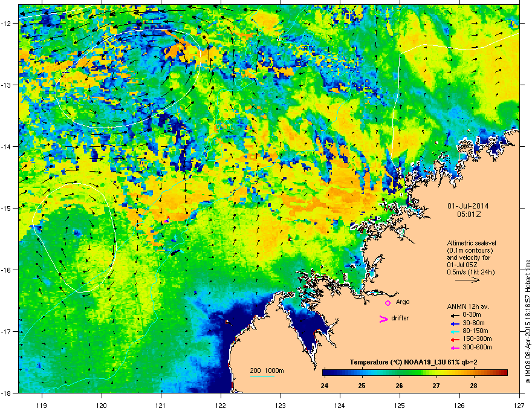Click longitude axis label "123"
The image size is (532, 411).
click(x=281, y=405)
